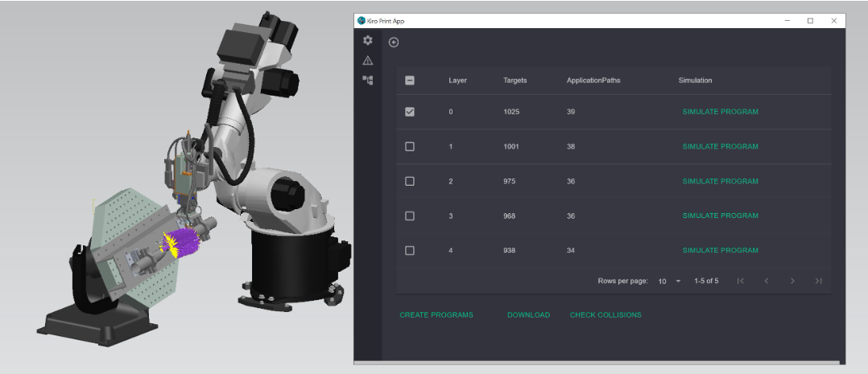Click the Targets column header

[515, 80]
